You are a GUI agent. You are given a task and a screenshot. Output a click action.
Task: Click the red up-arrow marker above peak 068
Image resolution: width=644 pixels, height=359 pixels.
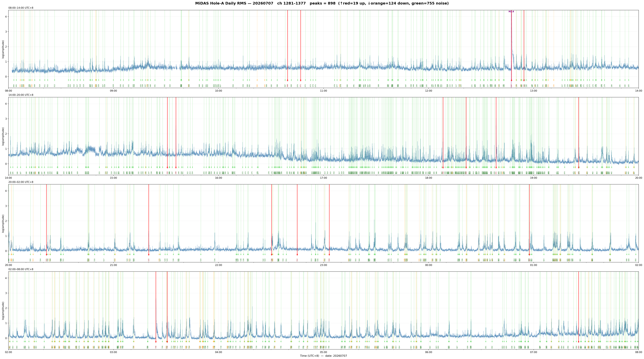tap(287, 80)
